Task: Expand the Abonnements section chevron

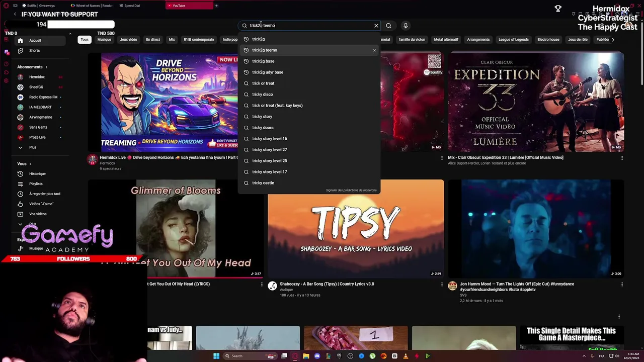Action: click(x=46, y=67)
